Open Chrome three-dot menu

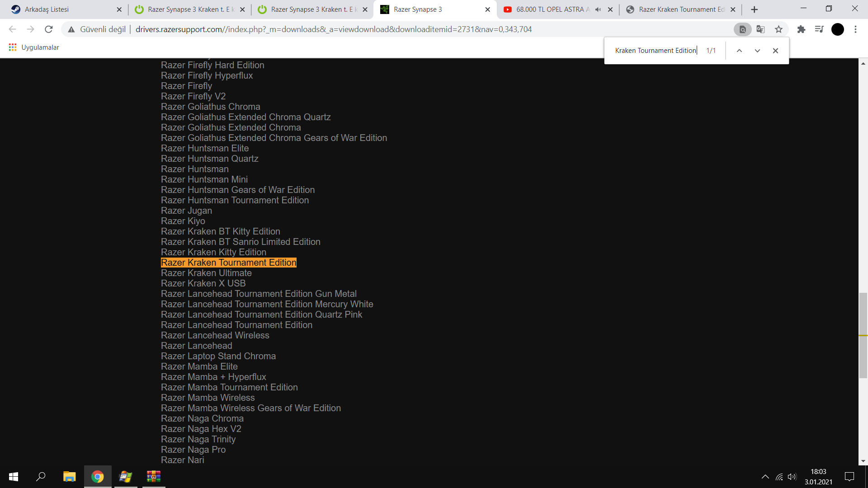[x=855, y=29]
